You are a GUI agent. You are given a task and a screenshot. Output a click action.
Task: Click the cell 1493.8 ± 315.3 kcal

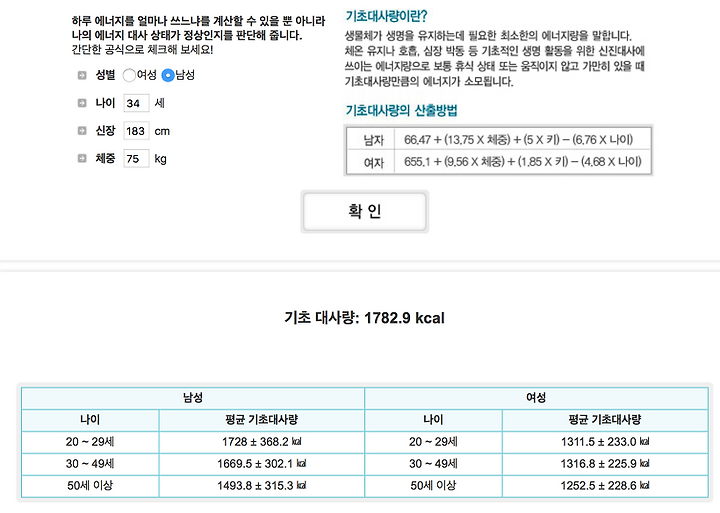262,486
